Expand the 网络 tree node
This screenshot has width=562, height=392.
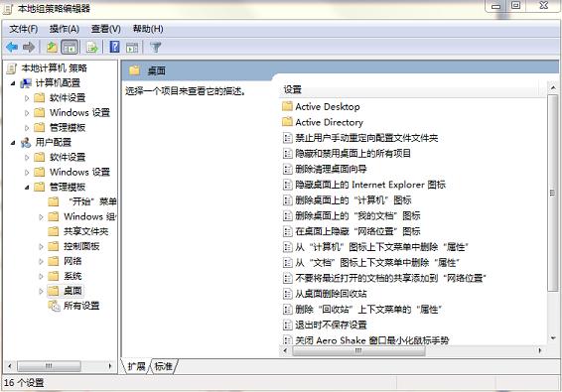pyautogui.click(x=41, y=262)
